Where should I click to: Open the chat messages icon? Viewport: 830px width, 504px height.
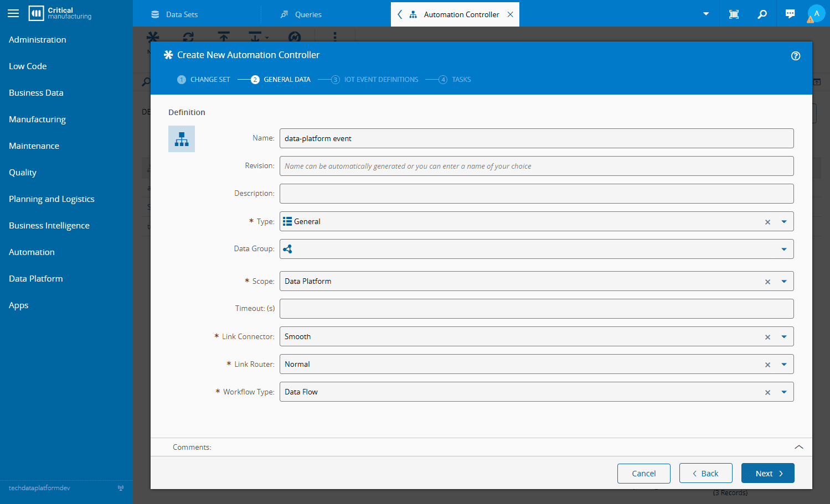pyautogui.click(x=790, y=14)
